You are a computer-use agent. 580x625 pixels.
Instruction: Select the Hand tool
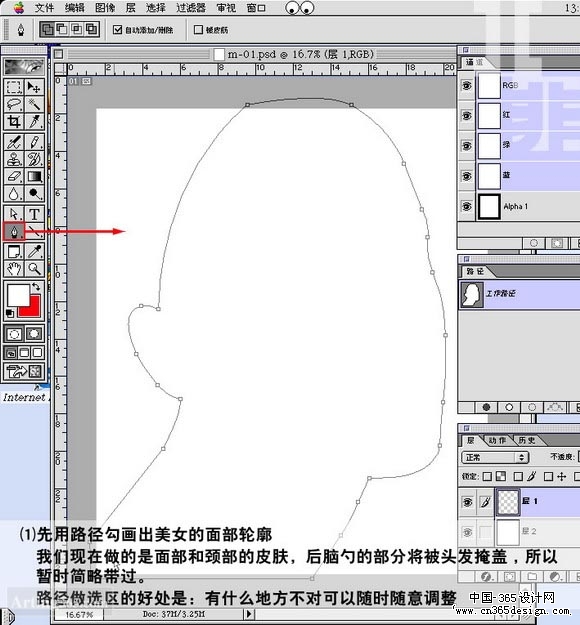click(14, 269)
